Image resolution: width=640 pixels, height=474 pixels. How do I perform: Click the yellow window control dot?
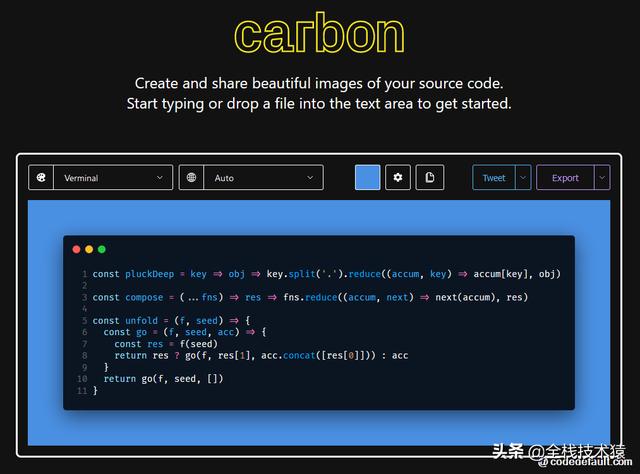(x=89, y=249)
